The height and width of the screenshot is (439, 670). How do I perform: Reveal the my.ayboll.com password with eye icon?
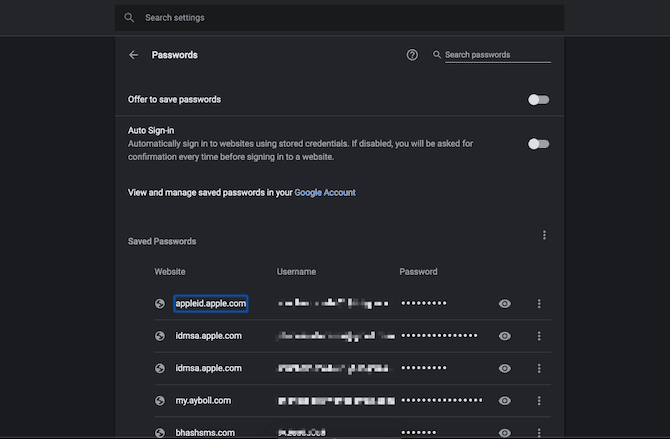point(505,401)
